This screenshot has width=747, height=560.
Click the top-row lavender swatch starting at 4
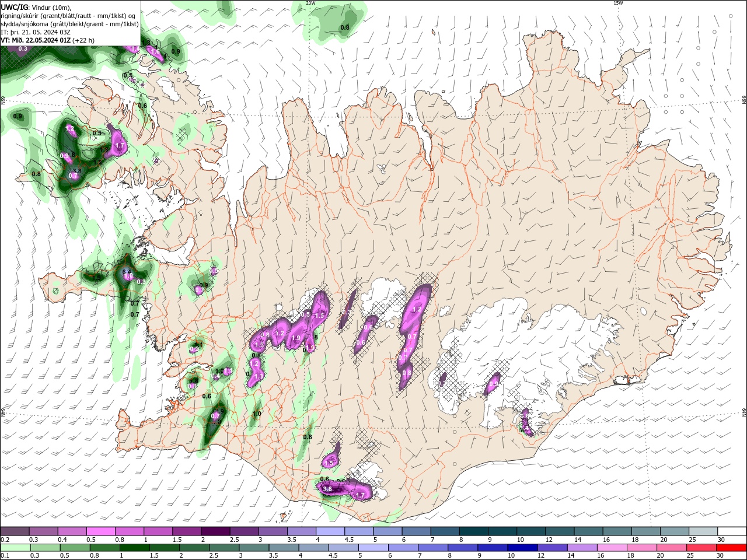pos(330,531)
